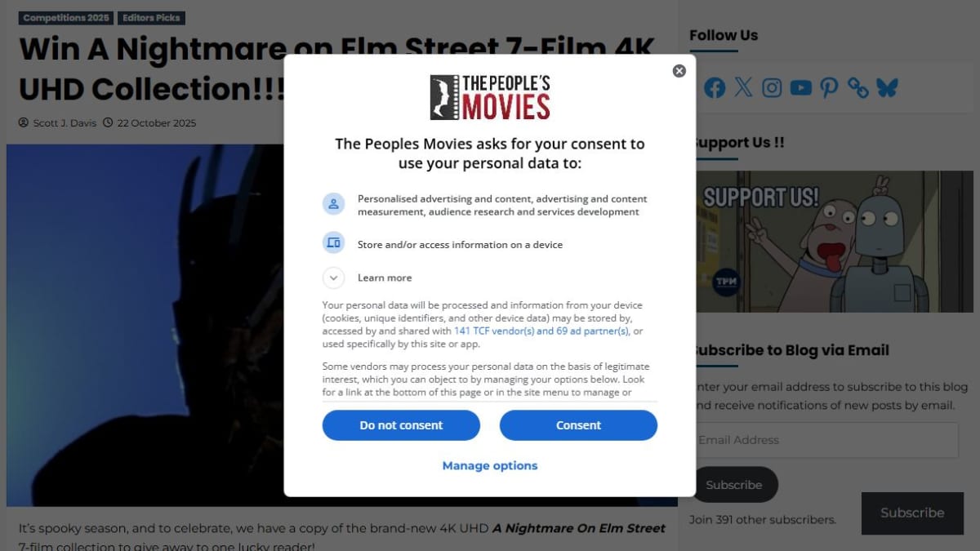This screenshot has width=980, height=551.
Task: Open Manage options link
Action: click(490, 465)
